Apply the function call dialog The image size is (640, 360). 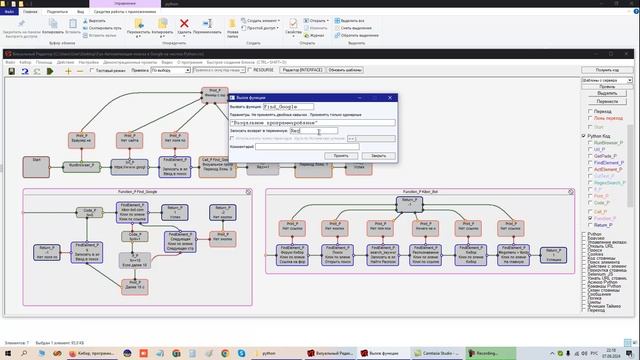tap(341, 156)
